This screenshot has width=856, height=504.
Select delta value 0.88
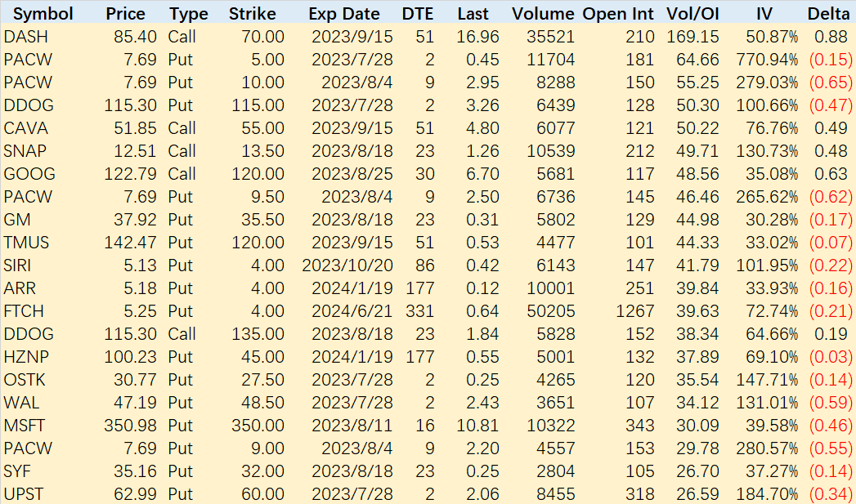tap(831, 37)
